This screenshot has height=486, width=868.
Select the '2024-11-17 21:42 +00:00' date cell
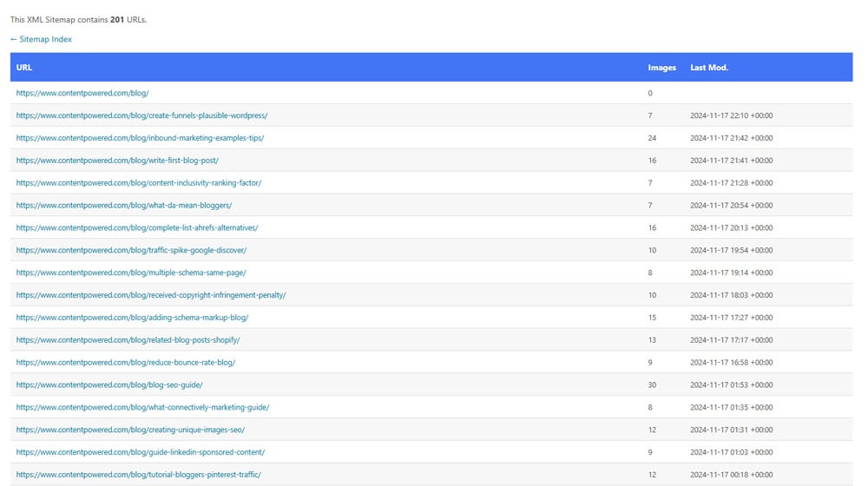click(x=731, y=138)
